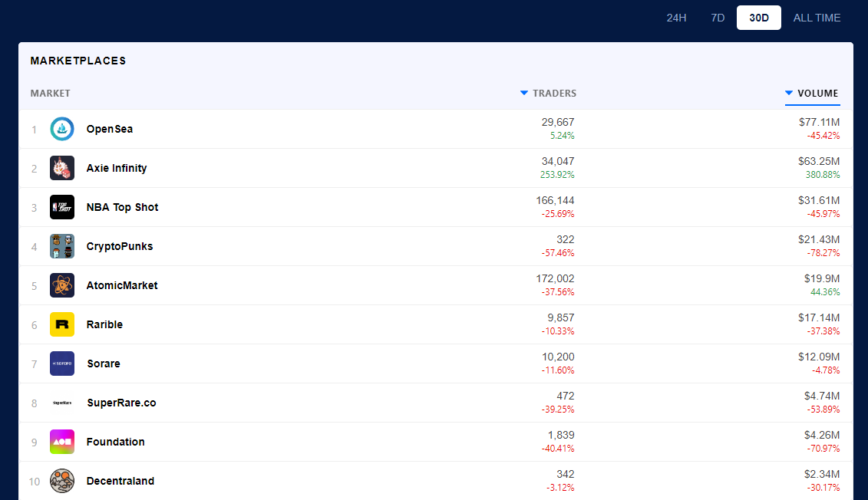
Task: Click Axie Infinity volume $63.25M
Action: tap(820, 162)
